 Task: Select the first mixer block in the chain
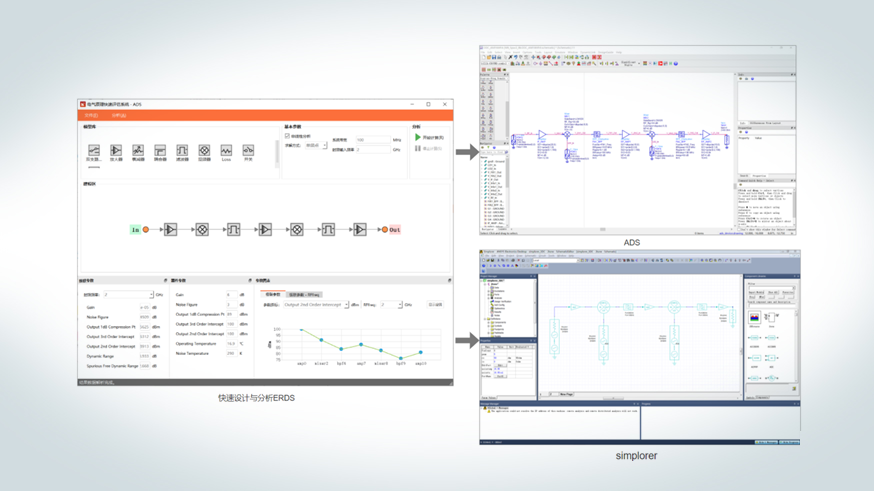click(x=202, y=230)
